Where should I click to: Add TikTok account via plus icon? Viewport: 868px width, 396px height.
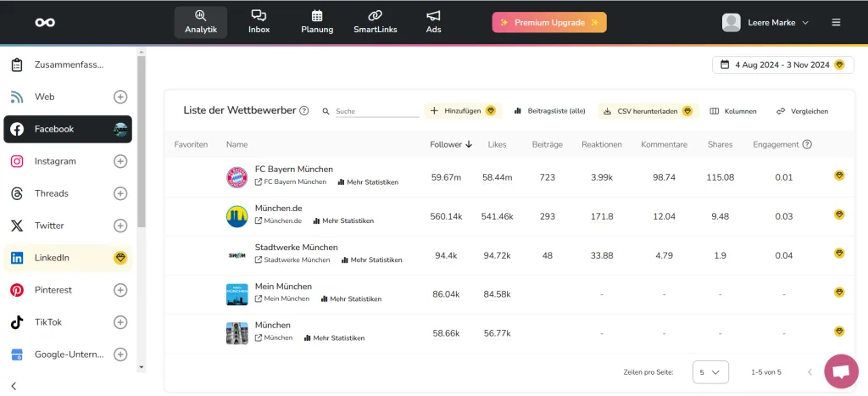point(120,322)
